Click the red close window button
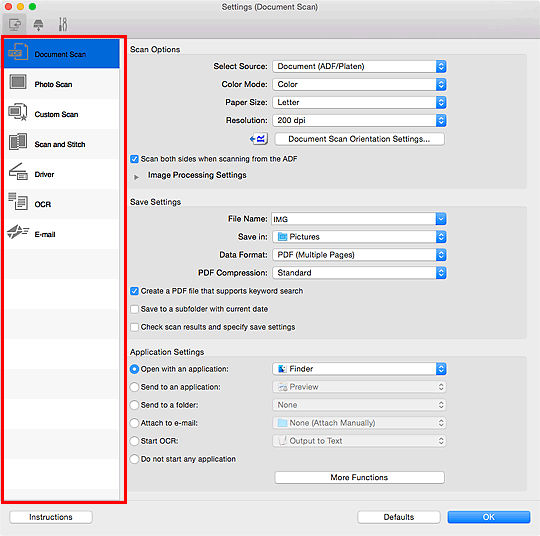The height and width of the screenshot is (536, 540). point(9,7)
